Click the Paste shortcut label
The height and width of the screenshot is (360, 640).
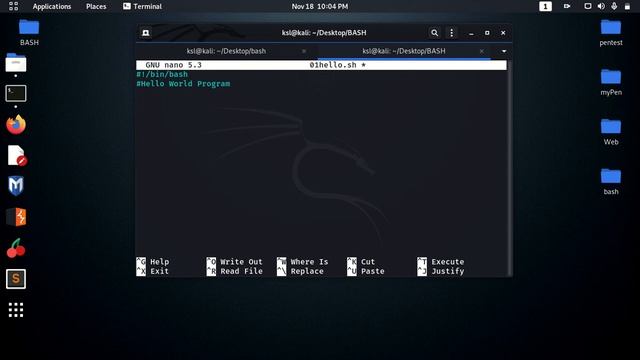tap(373, 271)
